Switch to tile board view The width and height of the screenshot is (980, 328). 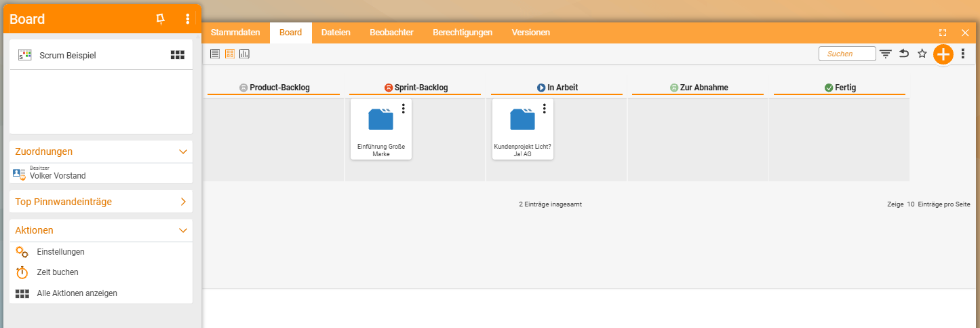coord(230,54)
